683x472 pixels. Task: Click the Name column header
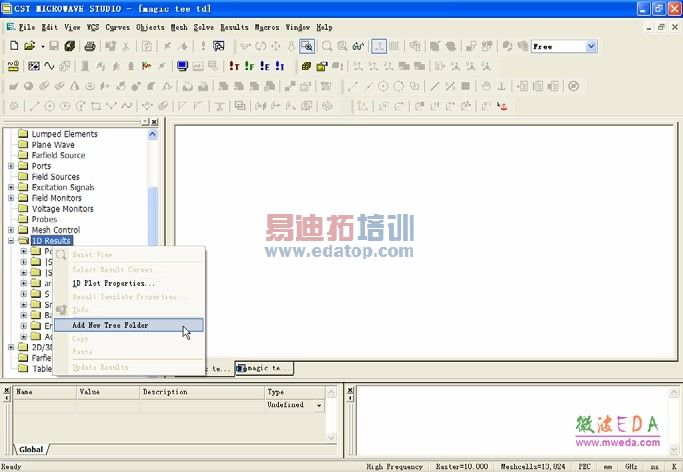(45, 392)
